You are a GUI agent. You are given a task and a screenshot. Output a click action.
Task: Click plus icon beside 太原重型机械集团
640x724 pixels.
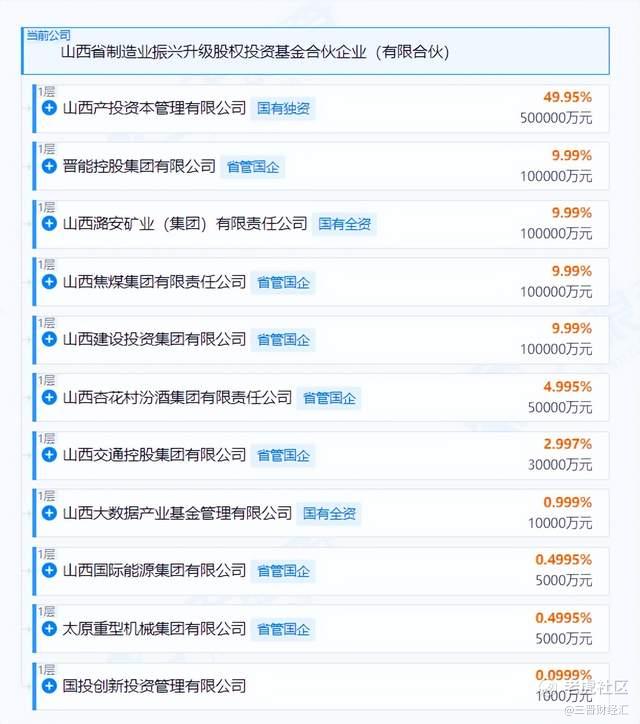pos(49,628)
